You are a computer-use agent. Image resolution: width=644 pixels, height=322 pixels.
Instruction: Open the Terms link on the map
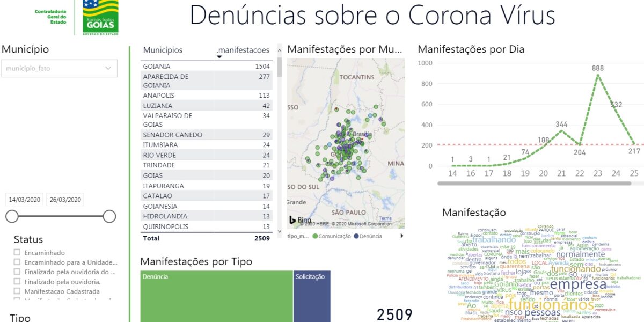point(385,218)
